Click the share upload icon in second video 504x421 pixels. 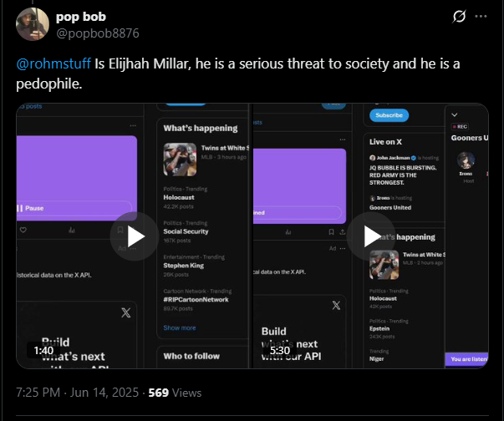click(x=343, y=232)
